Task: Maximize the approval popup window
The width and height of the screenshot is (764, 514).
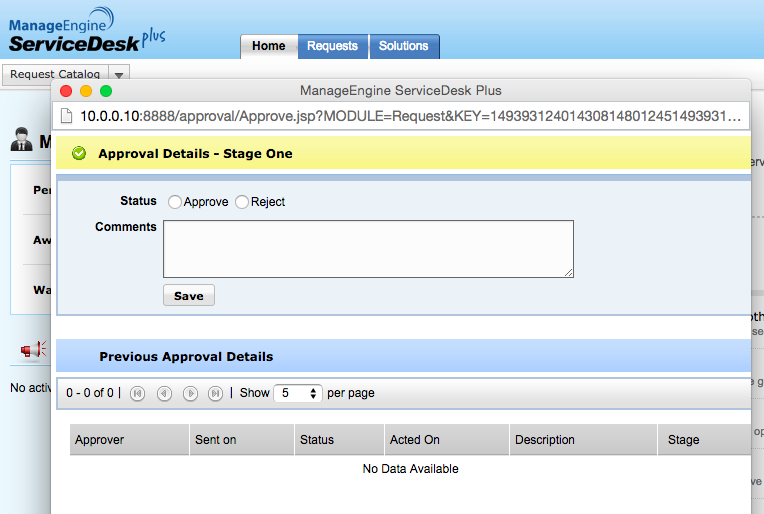Action: tap(106, 91)
